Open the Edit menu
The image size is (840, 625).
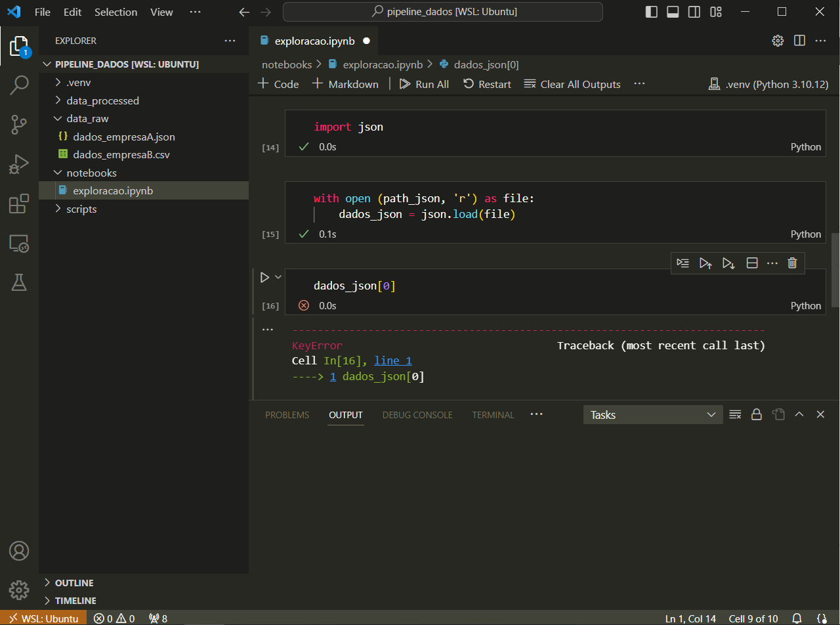(72, 12)
